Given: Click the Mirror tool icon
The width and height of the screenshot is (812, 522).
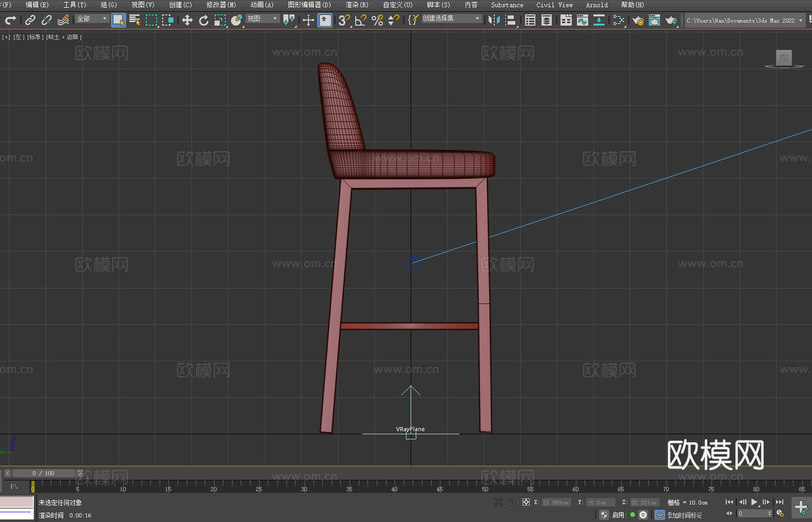Looking at the screenshot, I should (x=494, y=20).
